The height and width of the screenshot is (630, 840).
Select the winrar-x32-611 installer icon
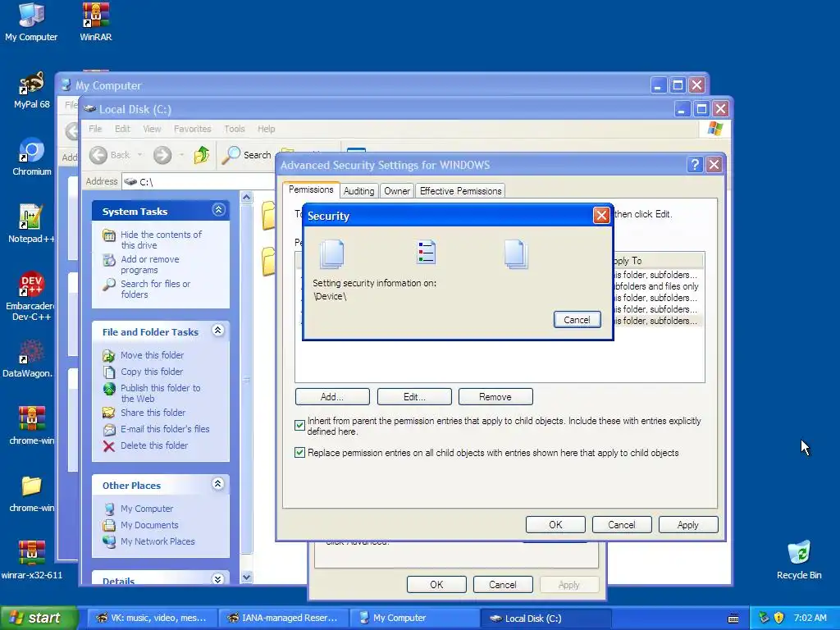[32, 560]
